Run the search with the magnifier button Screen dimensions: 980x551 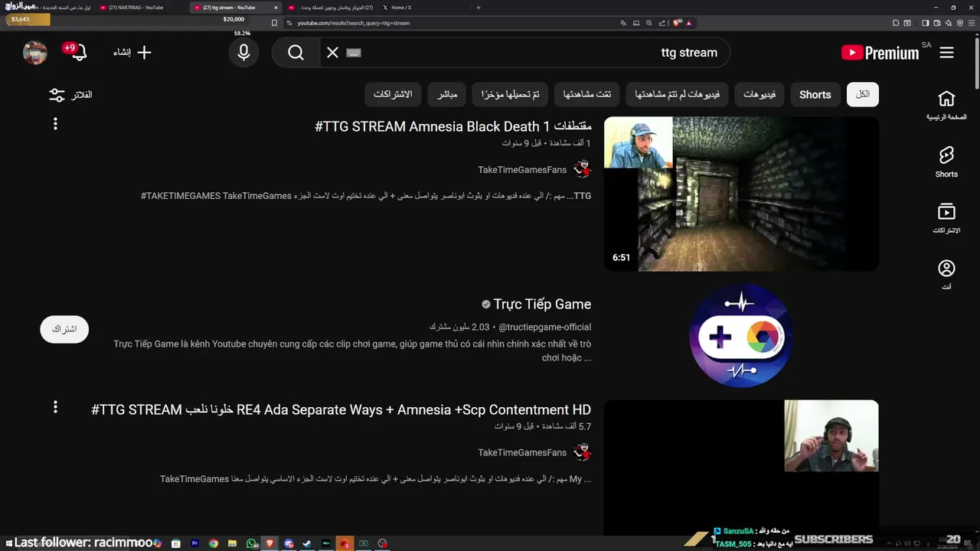[x=296, y=53]
